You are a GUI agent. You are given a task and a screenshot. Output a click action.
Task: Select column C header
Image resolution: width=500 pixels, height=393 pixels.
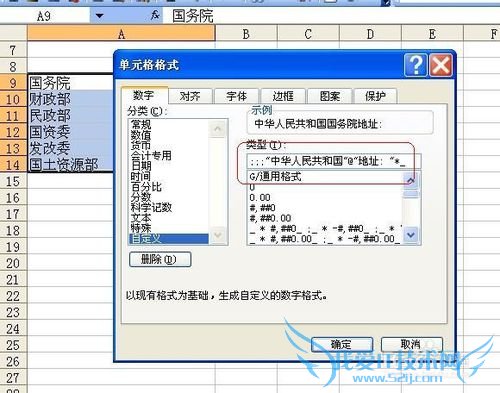308,34
